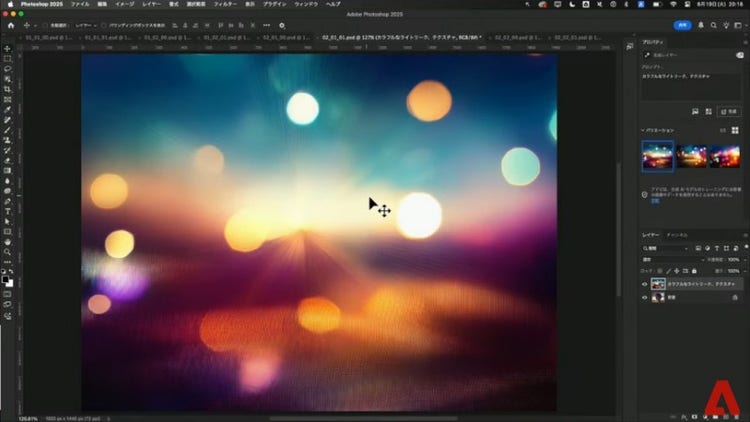Viewport: 750px width, 422px height.
Task: Select the Zoom tool
Action: pyautogui.click(x=7, y=252)
